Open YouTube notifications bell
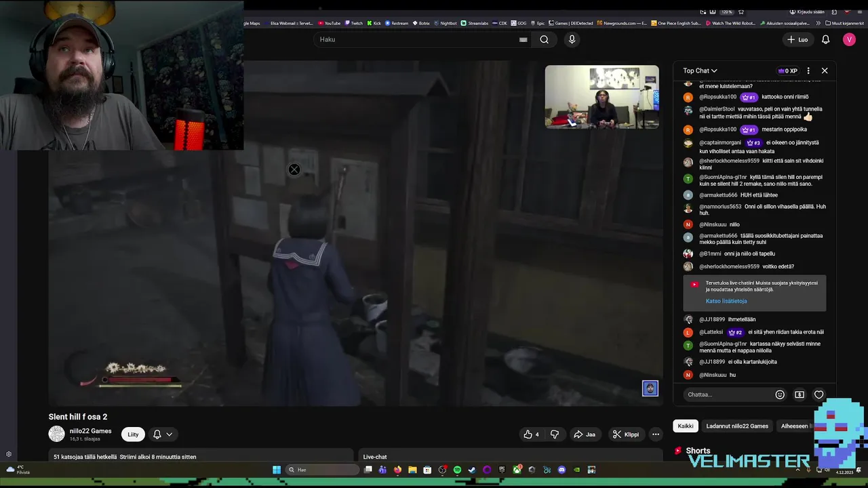The width and height of the screenshot is (868, 488). click(825, 39)
